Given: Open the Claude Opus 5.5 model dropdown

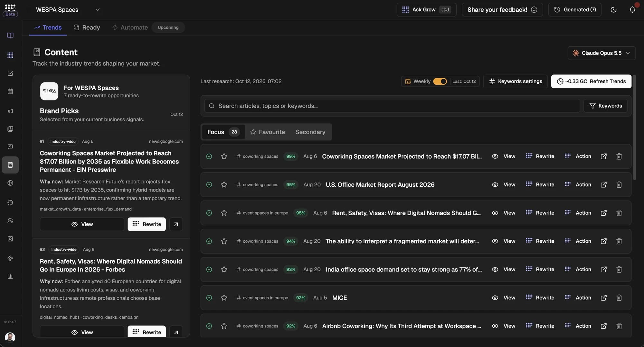Looking at the screenshot, I should pyautogui.click(x=601, y=53).
